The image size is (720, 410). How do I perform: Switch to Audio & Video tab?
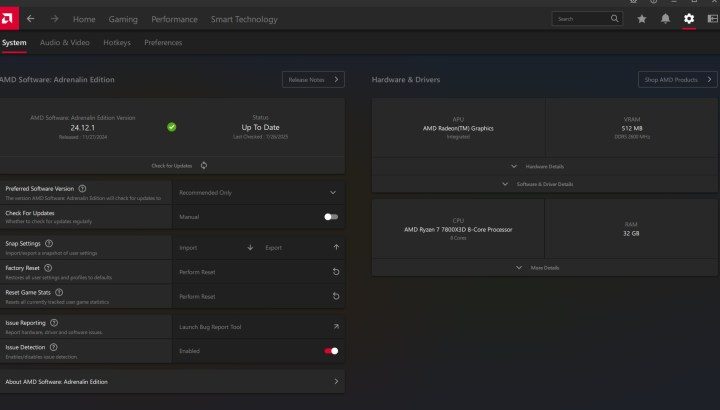(x=64, y=43)
